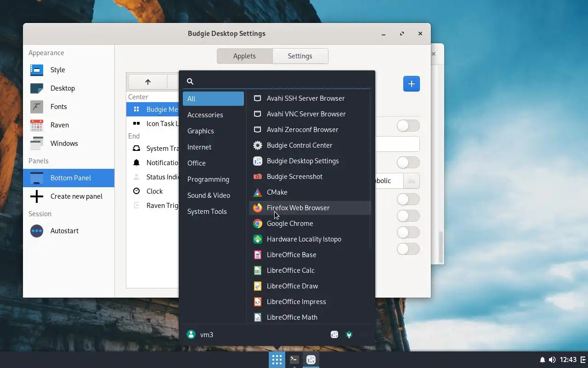The height and width of the screenshot is (368, 588).
Task: Select Raven Trigger applet row
Action: [x=153, y=206]
